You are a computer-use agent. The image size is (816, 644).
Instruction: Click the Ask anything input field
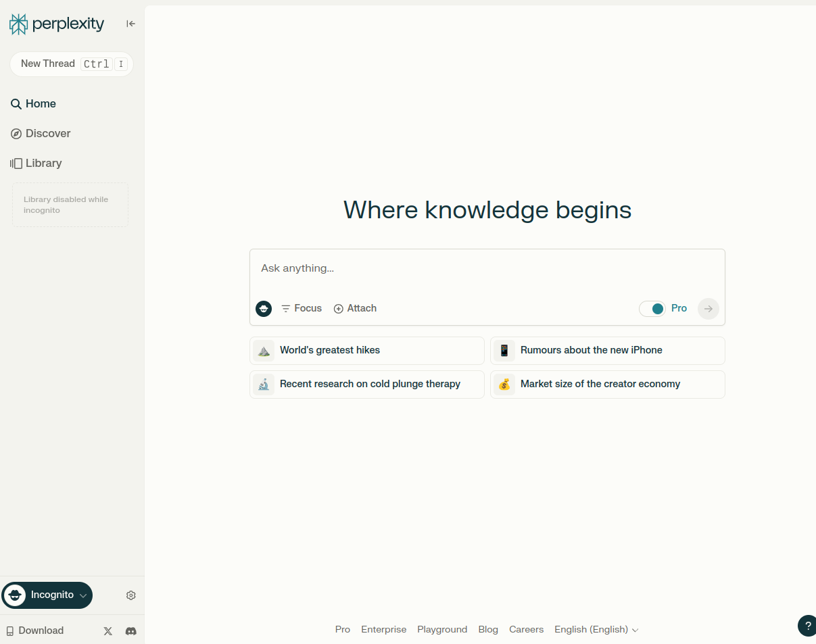[x=487, y=269]
